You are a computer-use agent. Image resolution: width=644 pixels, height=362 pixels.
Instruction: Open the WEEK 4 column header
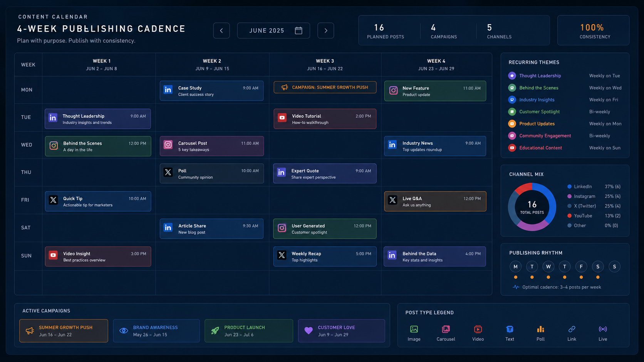pyautogui.click(x=436, y=65)
